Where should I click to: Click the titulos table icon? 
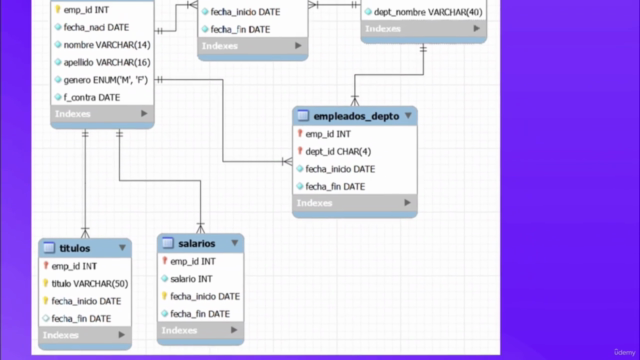[x=49, y=248]
